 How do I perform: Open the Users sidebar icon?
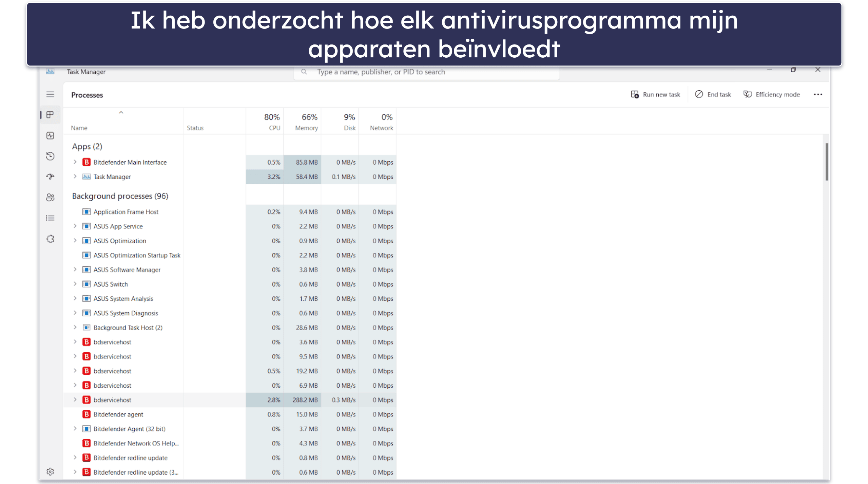(x=50, y=197)
